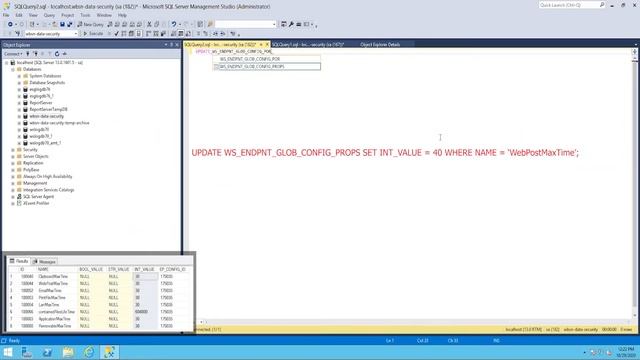Click the Windows Start button
Screen dimensions: 640x360
coord(8,352)
